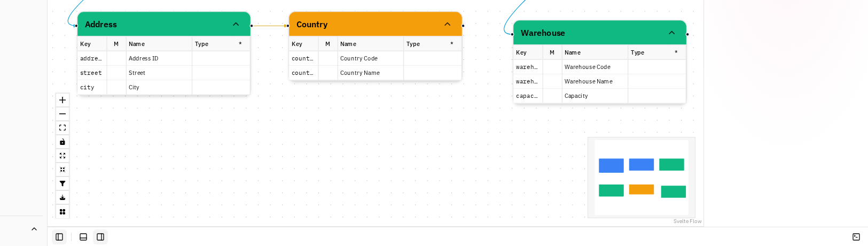The width and height of the screenshot is (868, 246).
Task: Open the terminal icon at bottom right
Action: (856, 237)
